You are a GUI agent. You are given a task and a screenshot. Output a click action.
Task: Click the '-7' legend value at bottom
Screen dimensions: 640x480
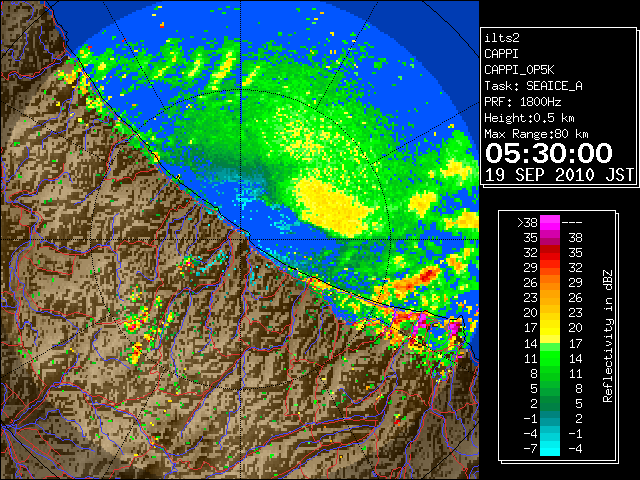(x=530, y=448)
